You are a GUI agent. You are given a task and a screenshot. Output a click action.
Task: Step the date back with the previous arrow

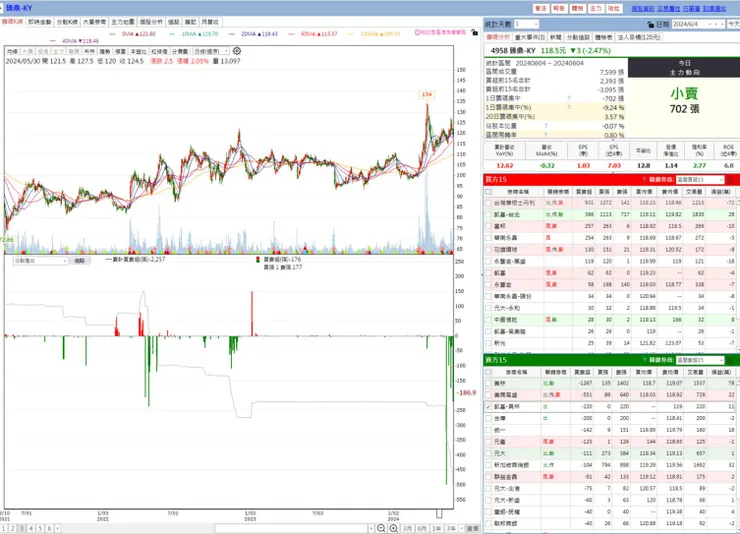[715, 24]
